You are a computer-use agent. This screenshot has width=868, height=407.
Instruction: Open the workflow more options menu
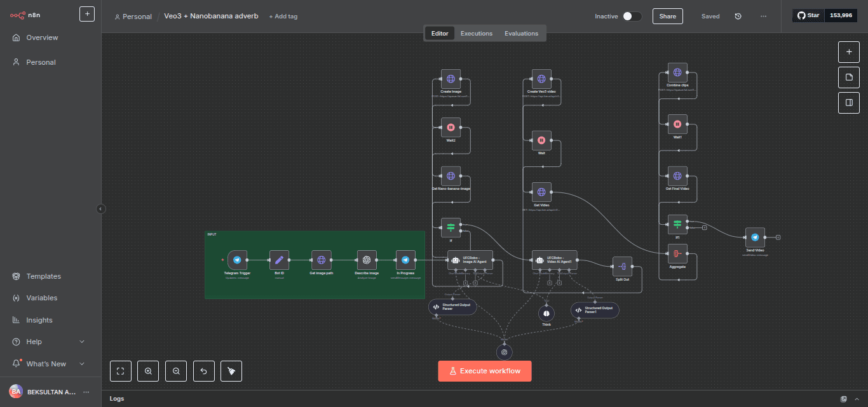click(x=763, y=17)
